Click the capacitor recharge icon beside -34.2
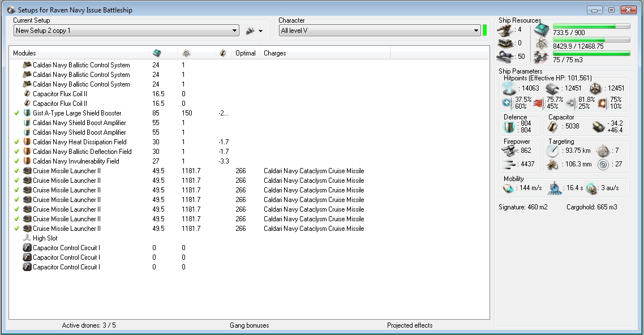Viewport: 644px width, 335px height. (598, 127)
